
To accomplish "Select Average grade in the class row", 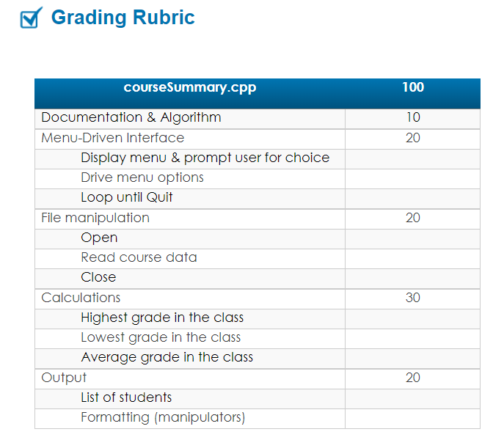I will point(258,359).
